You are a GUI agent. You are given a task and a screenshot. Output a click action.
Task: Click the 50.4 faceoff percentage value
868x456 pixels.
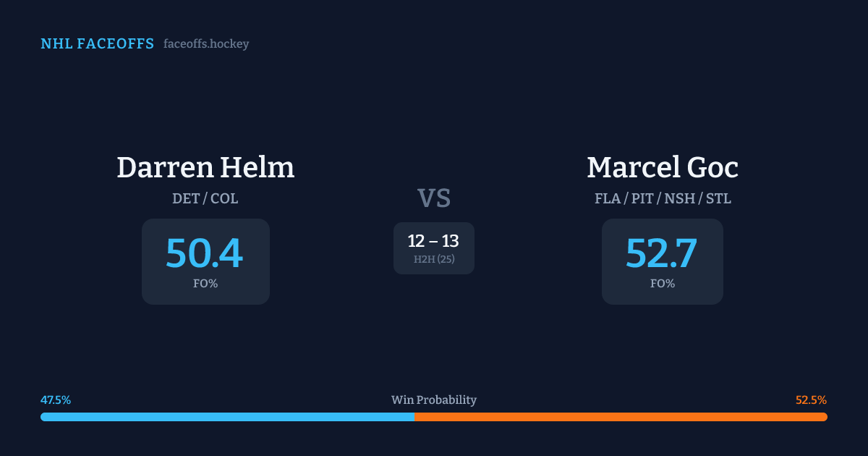(x=205, y=253)
